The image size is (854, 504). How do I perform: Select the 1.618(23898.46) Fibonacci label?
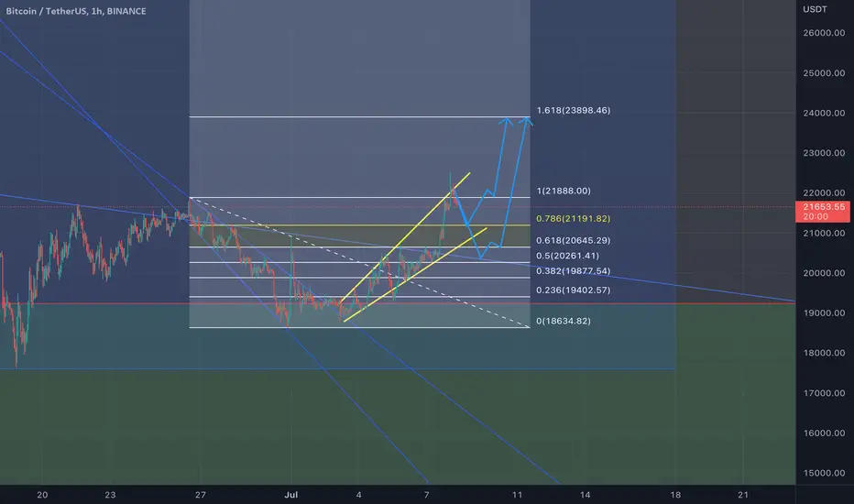point(574,110)
